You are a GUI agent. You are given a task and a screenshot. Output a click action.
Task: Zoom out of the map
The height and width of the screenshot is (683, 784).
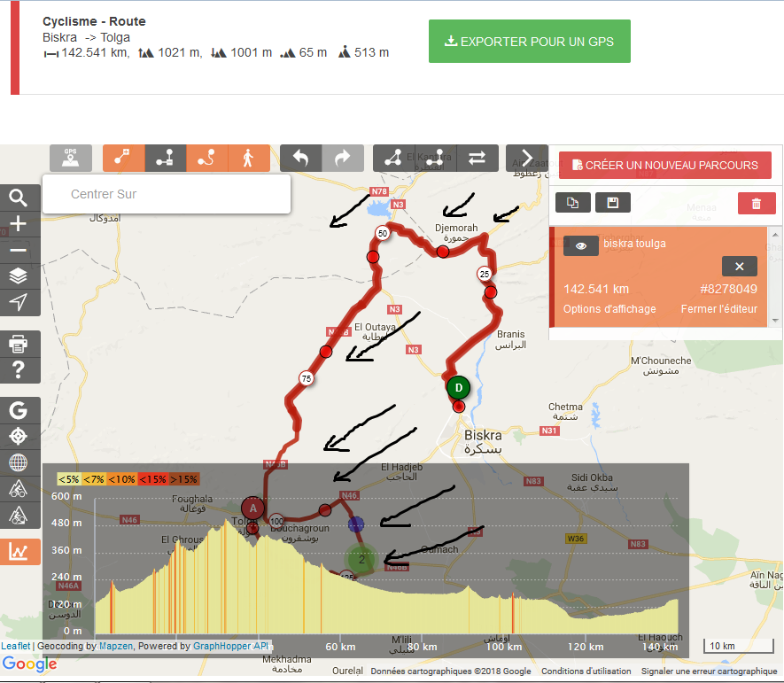[x=19, y=250]
